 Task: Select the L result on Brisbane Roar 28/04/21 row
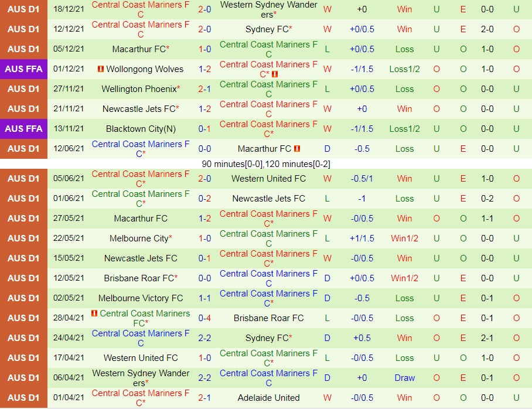328,318
